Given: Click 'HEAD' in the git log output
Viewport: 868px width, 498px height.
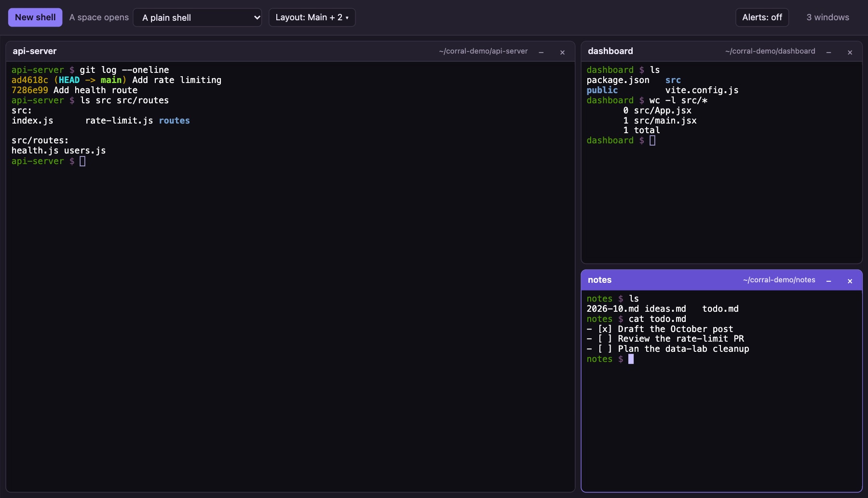Looking at the screenshot, I should tap(69, 80).
